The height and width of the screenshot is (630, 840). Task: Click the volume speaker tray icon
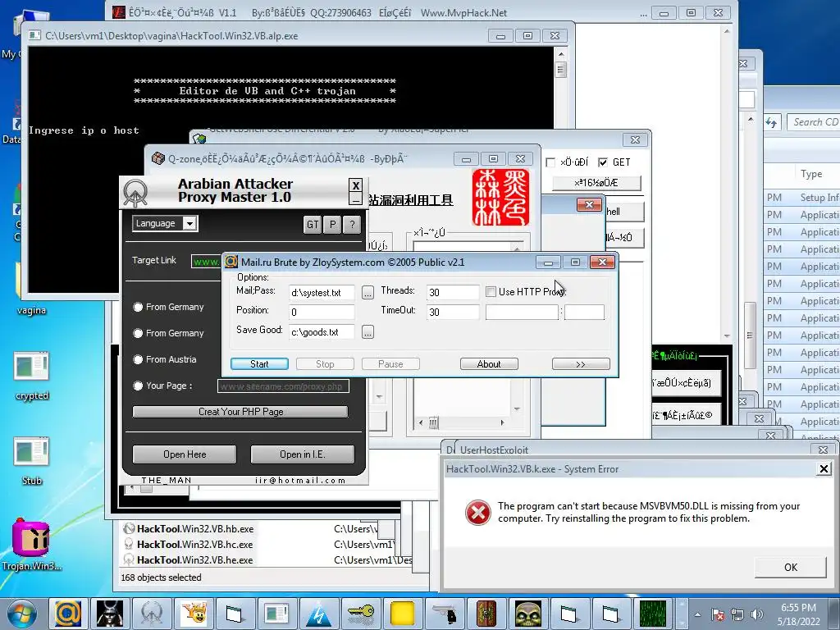(x=757, y=614)
